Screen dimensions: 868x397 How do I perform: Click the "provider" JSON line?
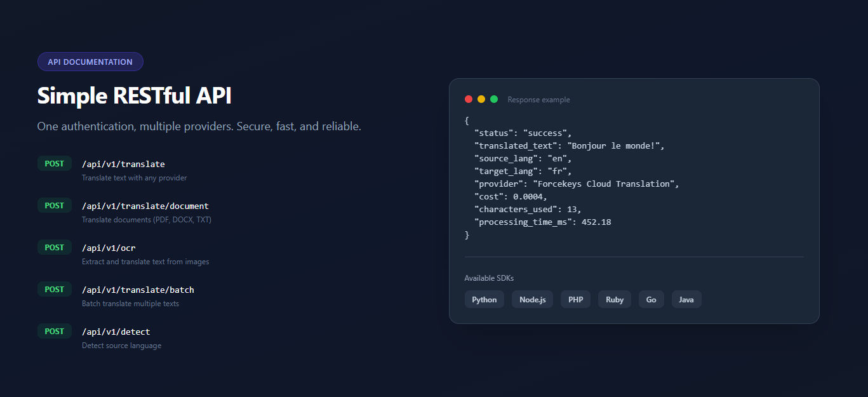click(577, 184)
